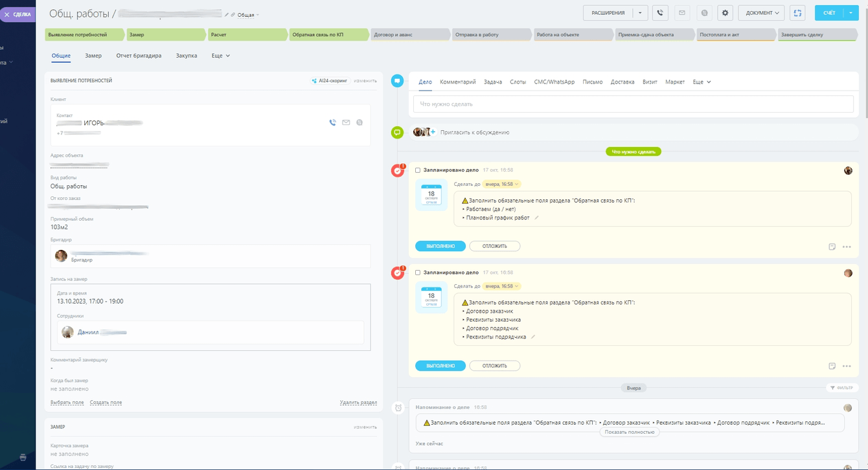868x470 pixels.
Task: Add a participant with the plus icon near avatars
Action: click(x=433, y=132)
